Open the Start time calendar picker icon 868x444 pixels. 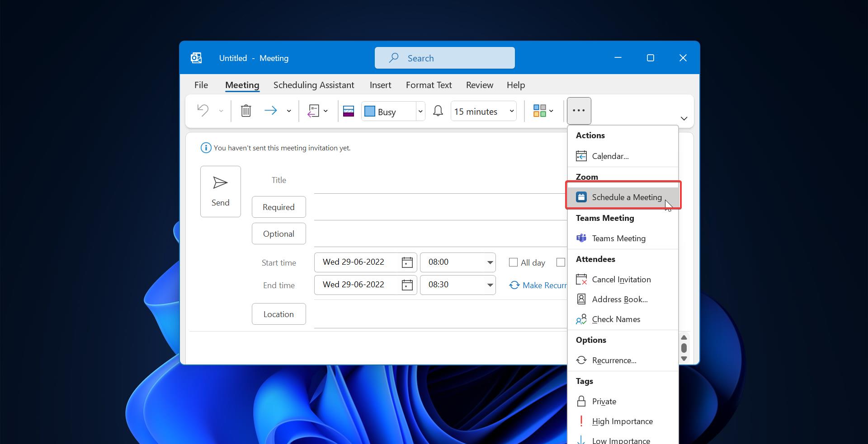[x=407, y=262]
